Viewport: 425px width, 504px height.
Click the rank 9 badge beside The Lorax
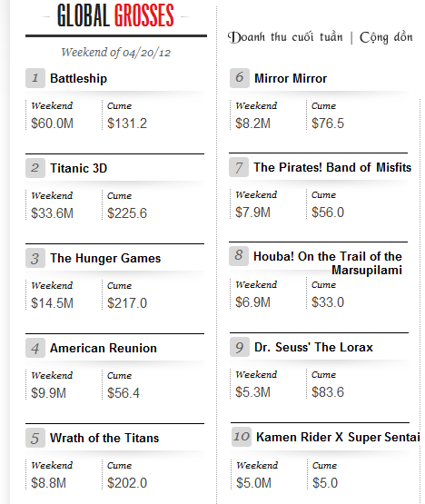240,347
